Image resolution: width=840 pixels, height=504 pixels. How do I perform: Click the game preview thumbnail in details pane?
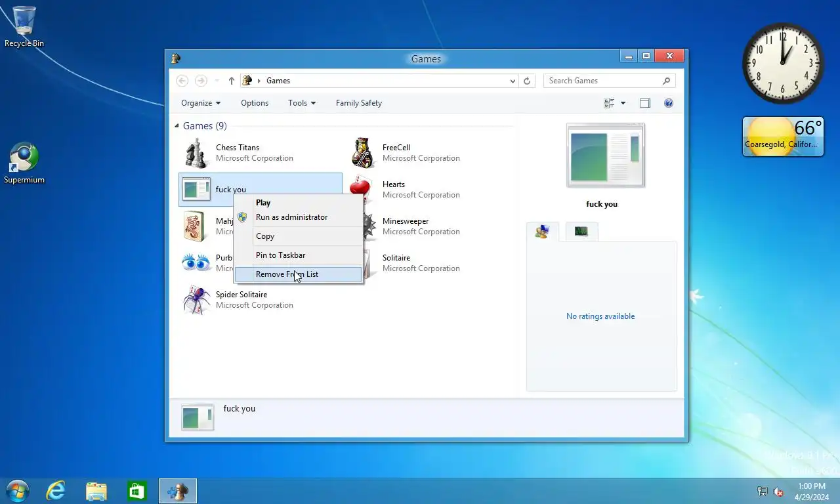[198, 417]
